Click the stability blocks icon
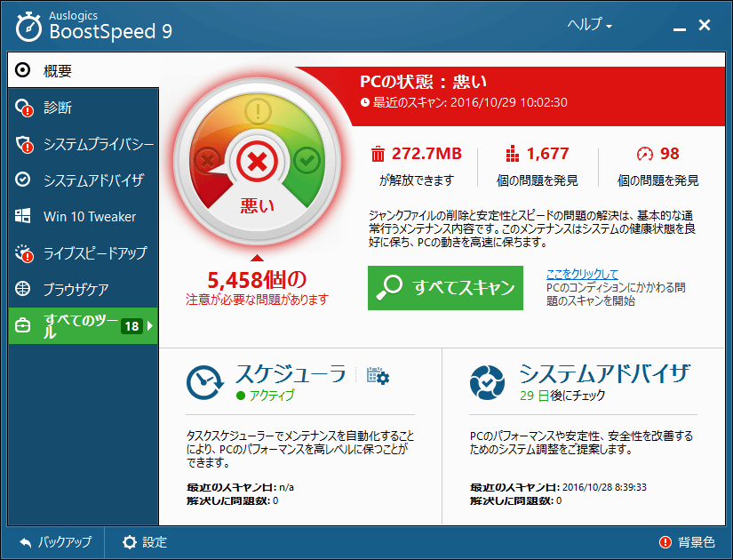The width and height of the screenshot is (733, 560). pos(513,154)
